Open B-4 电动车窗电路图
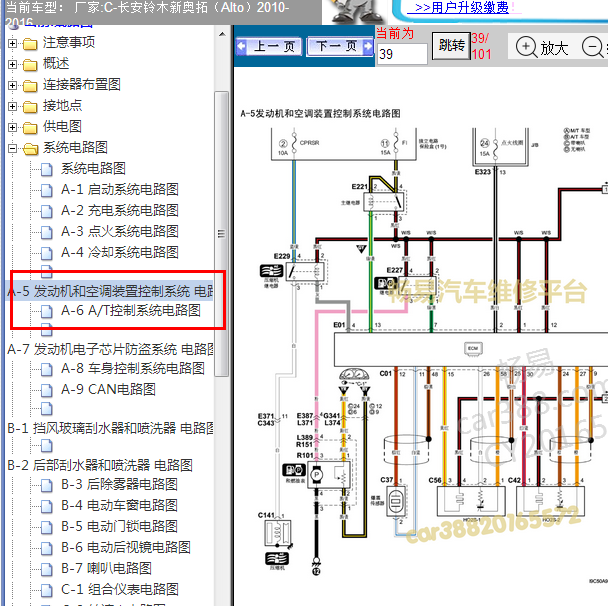 (x=119, y=505)
